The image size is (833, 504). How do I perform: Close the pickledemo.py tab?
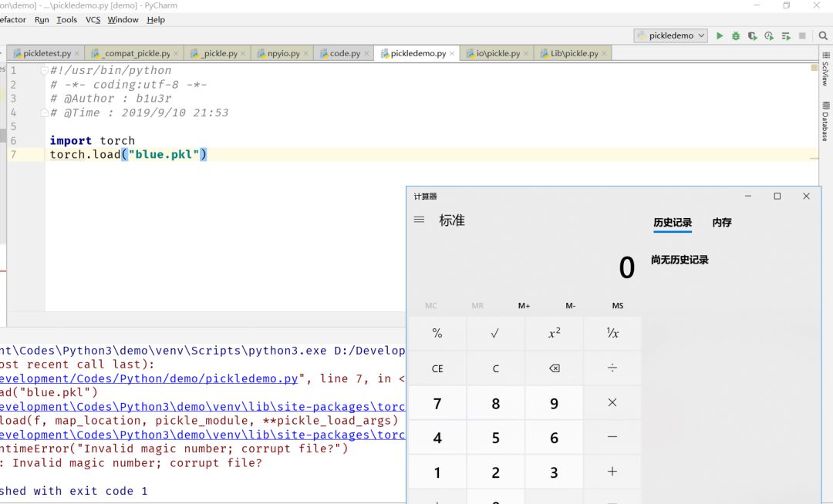(452, 54)
